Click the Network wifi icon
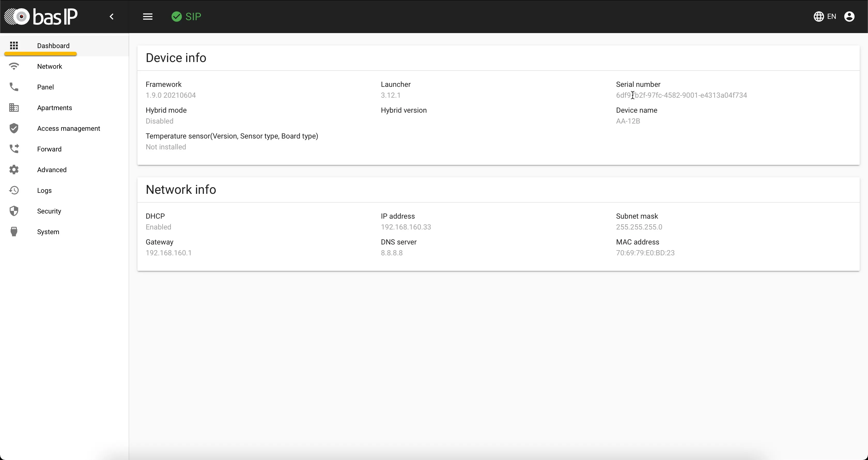This screenshot has height=460, width=868. 14,66
